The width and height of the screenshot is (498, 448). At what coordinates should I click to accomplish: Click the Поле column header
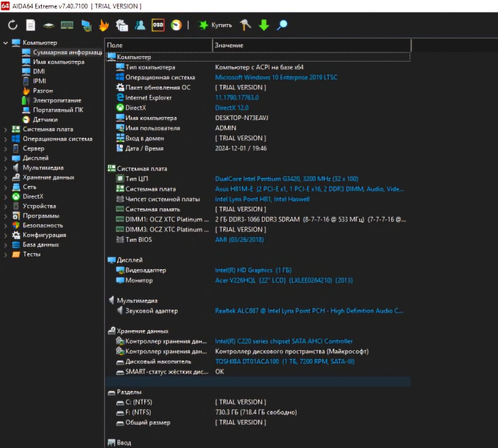click(158, 45)
